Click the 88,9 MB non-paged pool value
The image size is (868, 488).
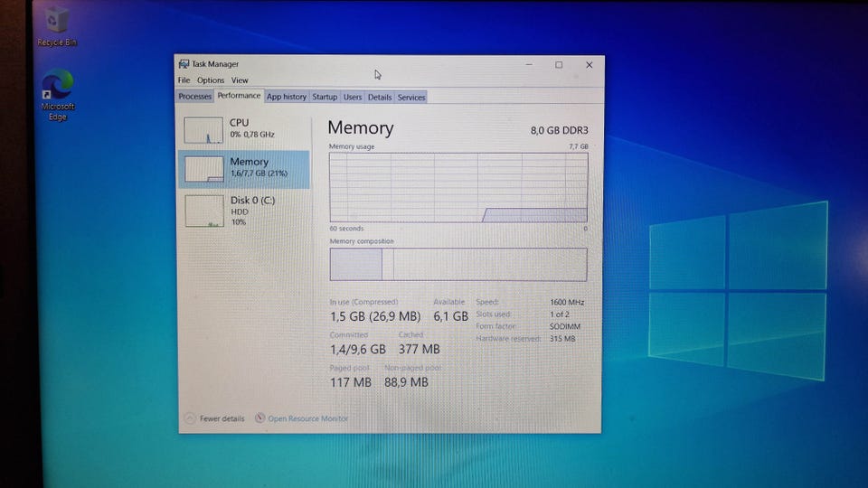(406, 382)
